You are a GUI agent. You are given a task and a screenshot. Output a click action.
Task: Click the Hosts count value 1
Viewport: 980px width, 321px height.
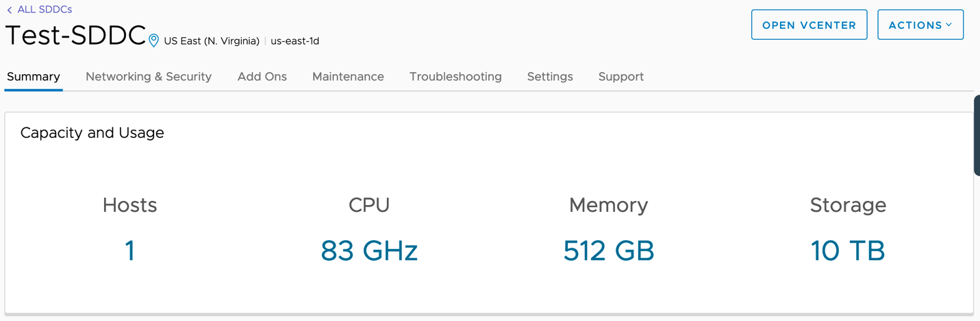(130, 251)
